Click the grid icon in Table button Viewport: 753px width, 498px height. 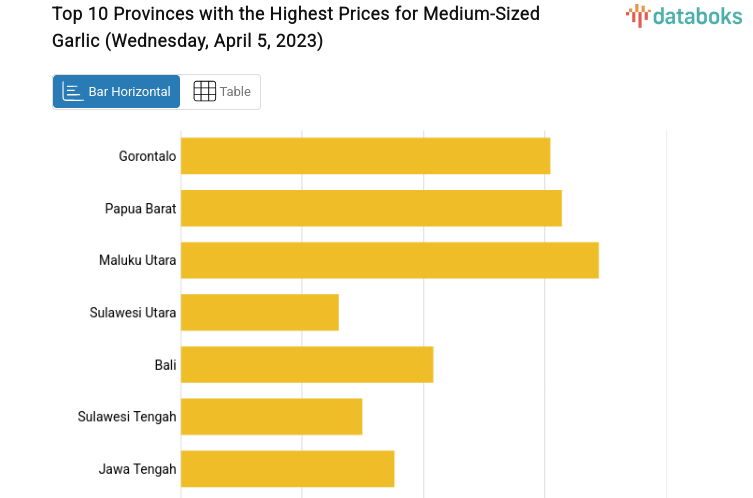point(204,92)
